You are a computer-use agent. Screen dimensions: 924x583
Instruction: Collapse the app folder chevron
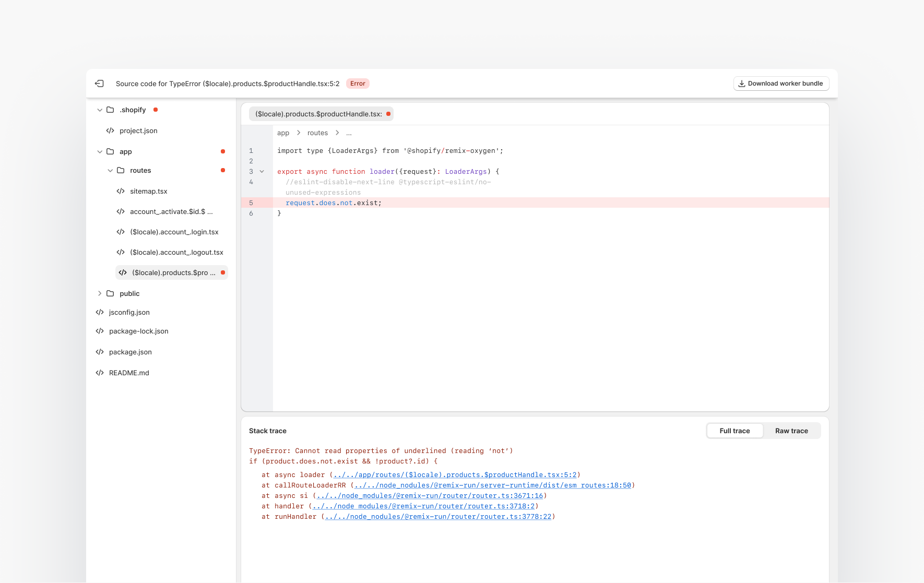[100, 151]
